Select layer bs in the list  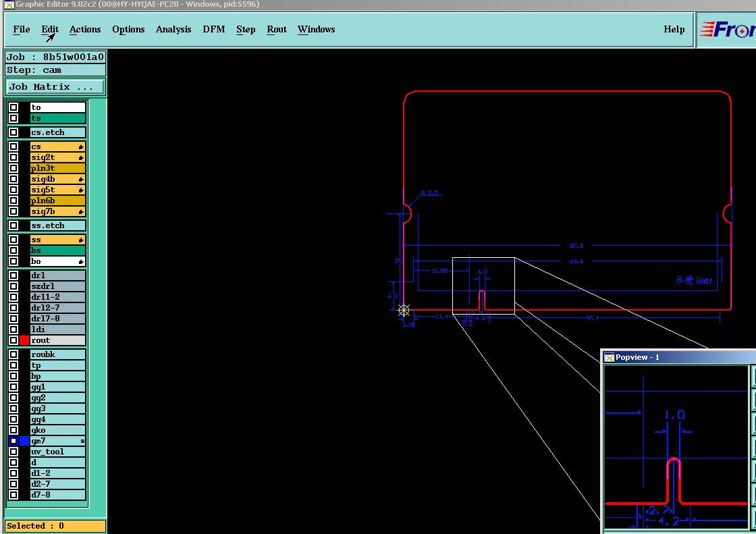(57, 250)
